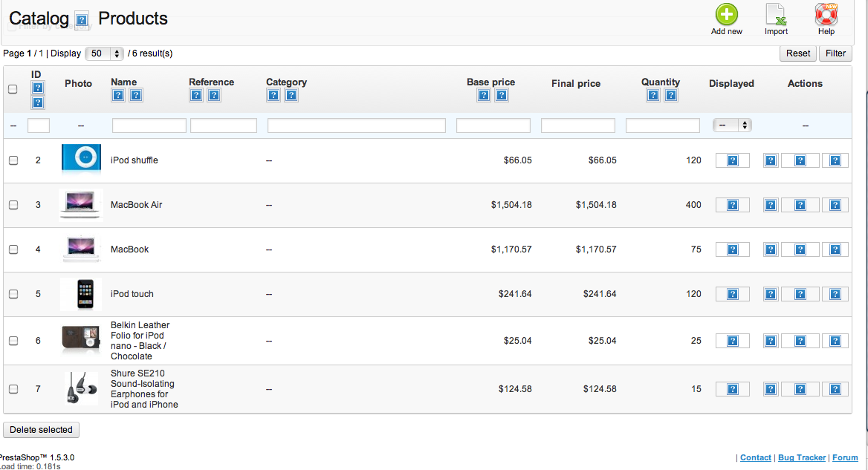
Task: Check the checkbox for MacBook Air
Action: click(13, 205)
